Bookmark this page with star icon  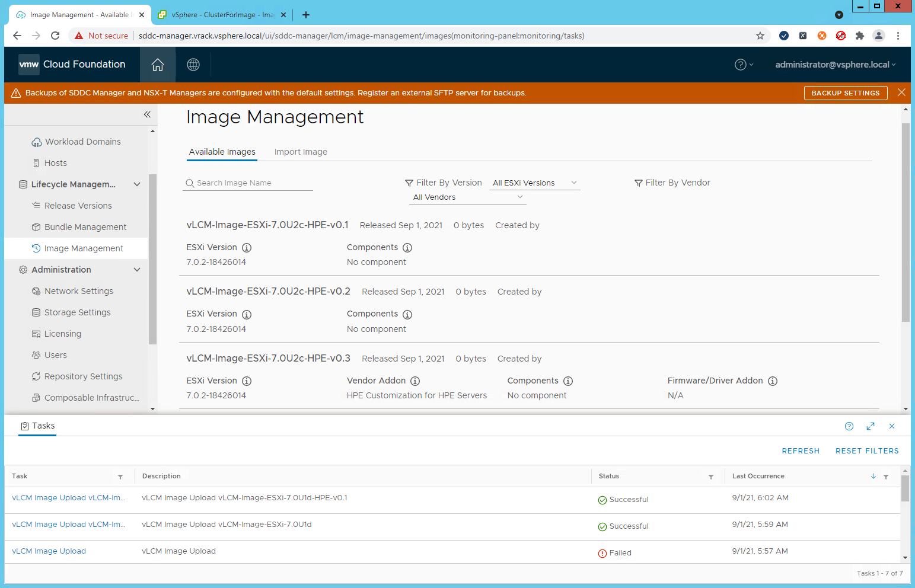pyautogui.click(x=760, y=36)
